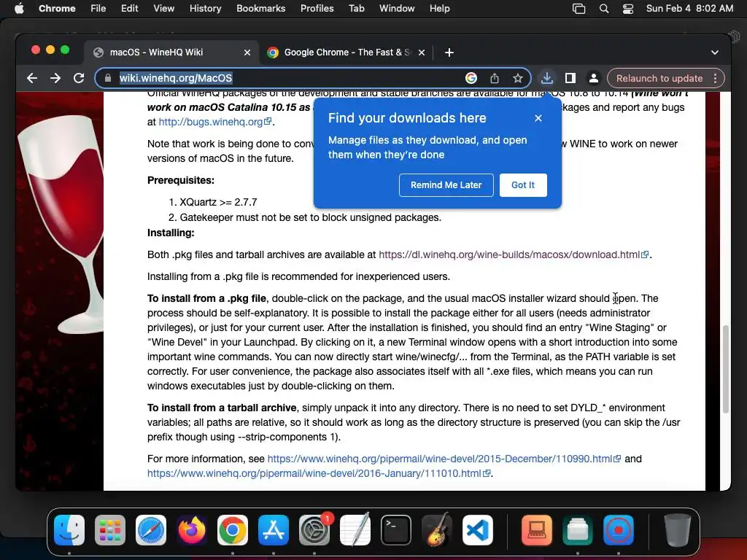The height and width of the screenshot is (560, 747).
Task: Click Stage Manager icon in menu bar
Action: point(578,9)
